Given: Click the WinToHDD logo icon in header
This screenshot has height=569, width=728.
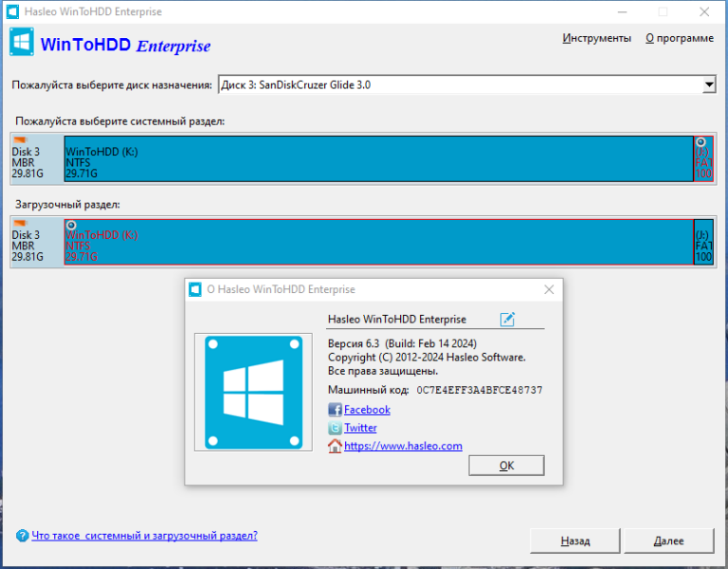Looking at the screenshot, I should pos(22,42).
